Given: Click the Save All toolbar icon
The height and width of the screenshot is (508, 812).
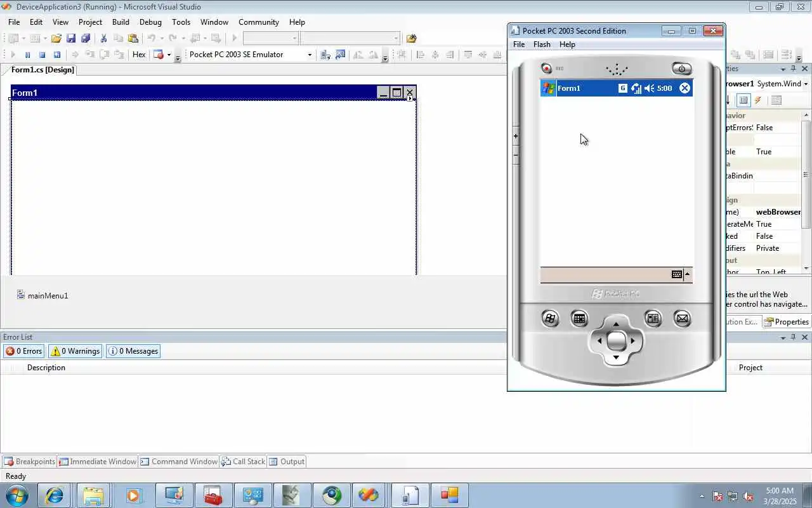Looking at the screenshot, I should [x=86, y=38].
